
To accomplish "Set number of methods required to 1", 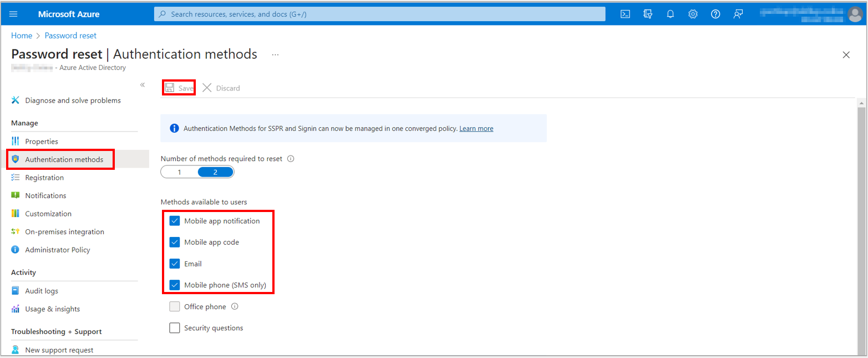I will [x=179, y=172].
